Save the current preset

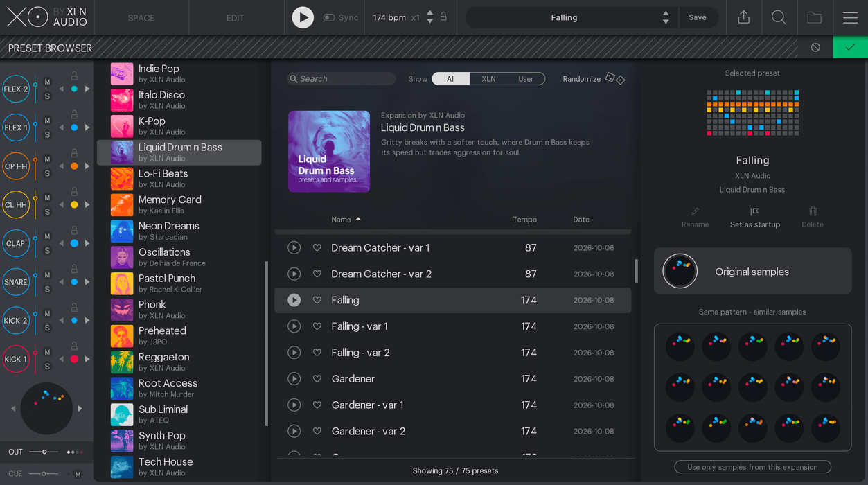pos(698,17)
